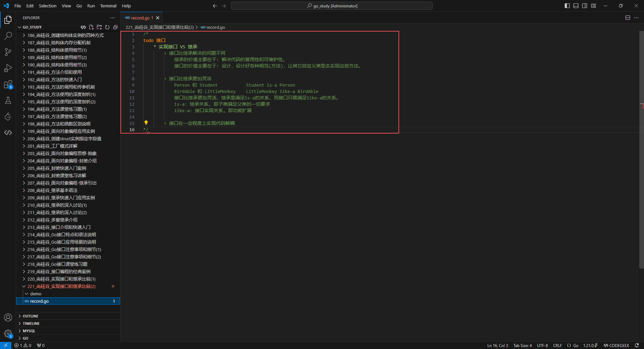Click the go_study command center search box
This screenshot has height=349, width=644.
332,6
